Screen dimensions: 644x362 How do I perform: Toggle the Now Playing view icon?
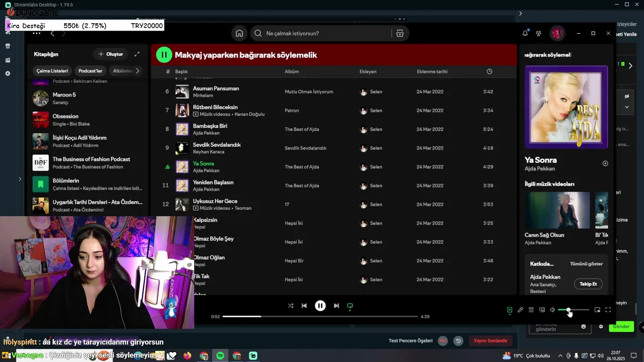click(509, 310)
